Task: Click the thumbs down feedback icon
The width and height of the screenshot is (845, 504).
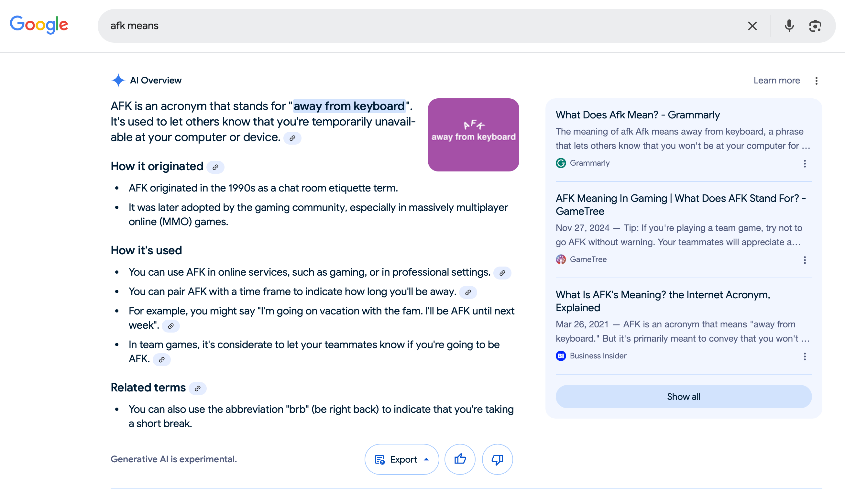Action: click(497, 460)
